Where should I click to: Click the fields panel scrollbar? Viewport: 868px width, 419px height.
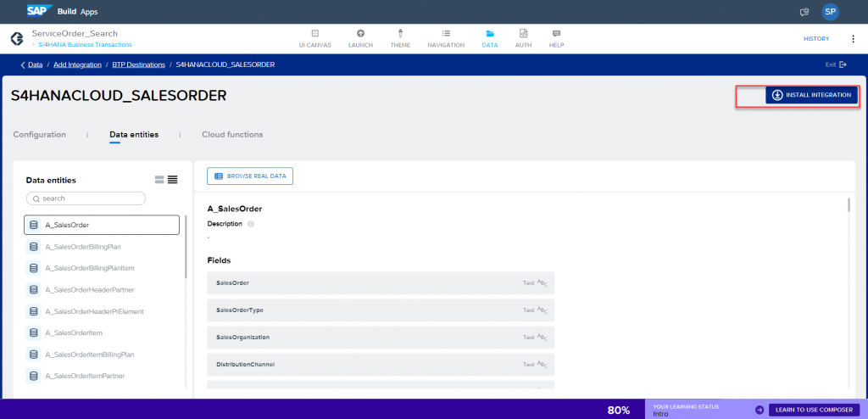click(x=849, y=204)
